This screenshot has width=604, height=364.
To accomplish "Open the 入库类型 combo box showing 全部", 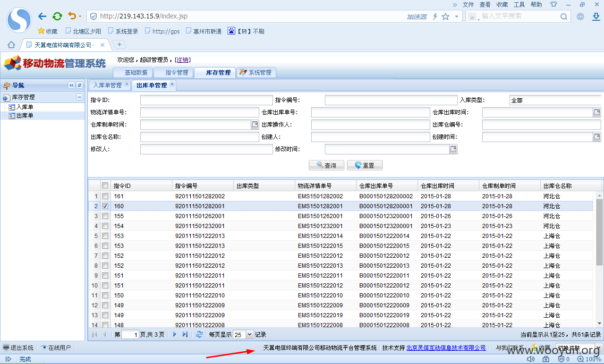I will 555,100.
